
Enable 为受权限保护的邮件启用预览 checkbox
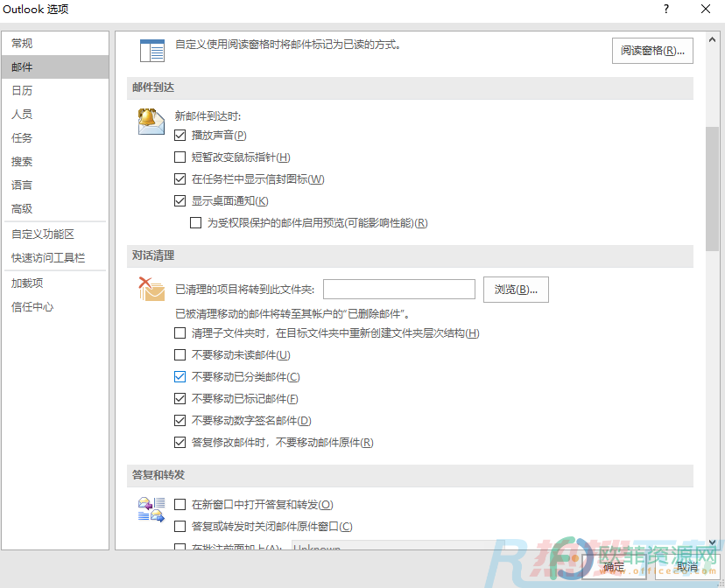point(195,222)
